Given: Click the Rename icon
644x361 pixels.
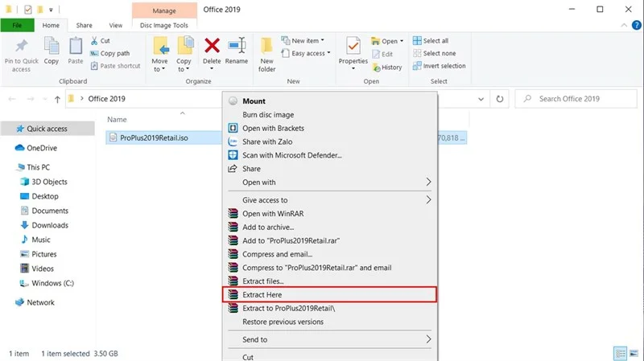Looking at the screenshot, I should (x=237, y=46).
